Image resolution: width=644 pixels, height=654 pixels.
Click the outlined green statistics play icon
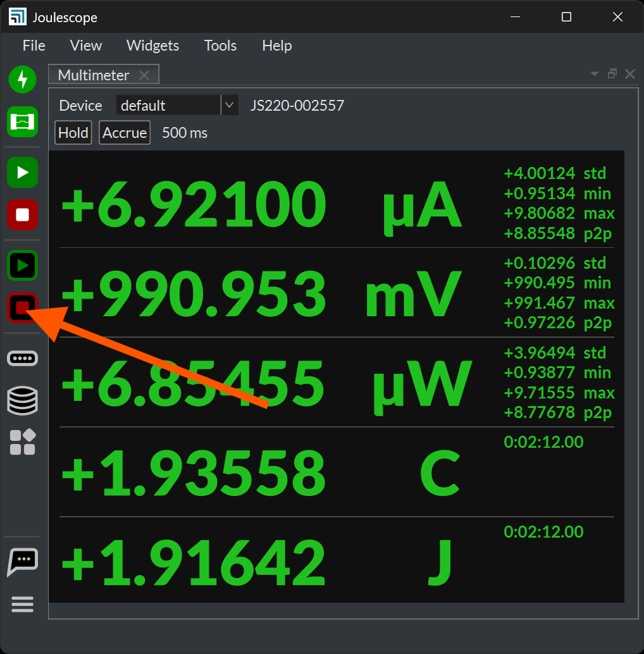(23, 266)
